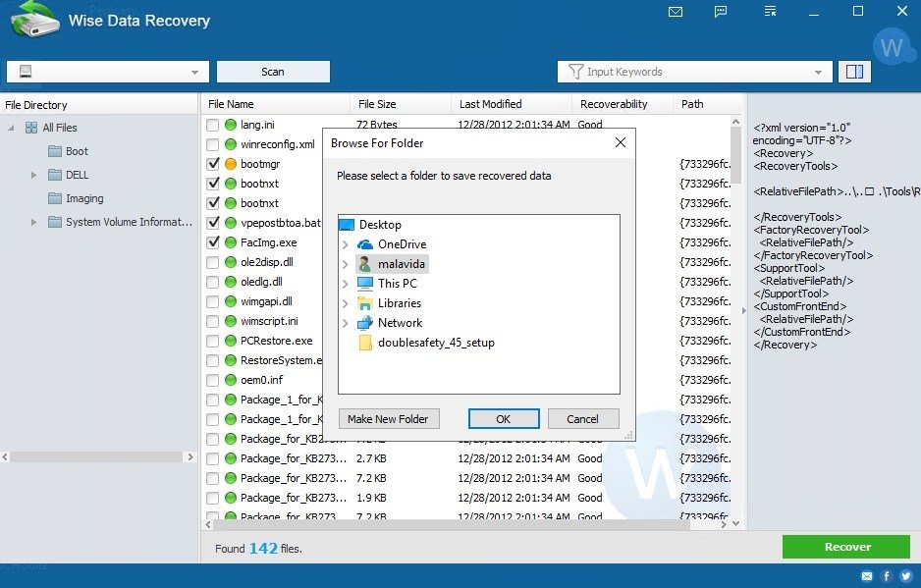Click the Scan button

click(273, 72)
